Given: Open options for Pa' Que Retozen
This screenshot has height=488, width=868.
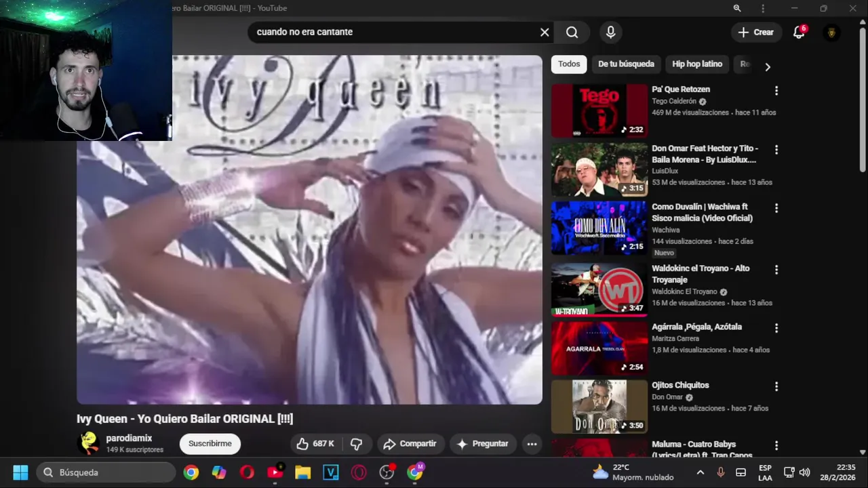Looking at the screenshot, I should click(776, 90).
